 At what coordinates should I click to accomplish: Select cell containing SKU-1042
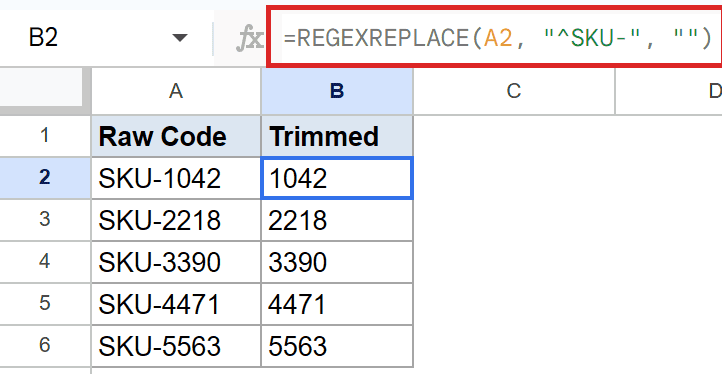click(176, 178)
